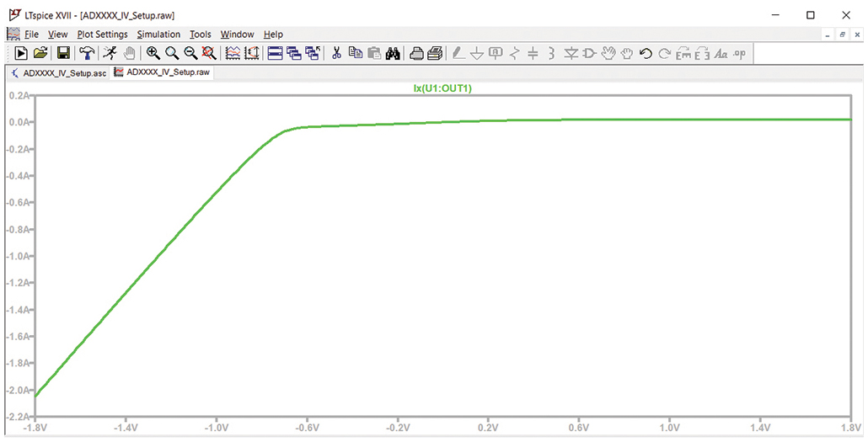Viewport: 868px width, 442px height.
Task: Place a Capacitor icon
Action: (533, 53)
